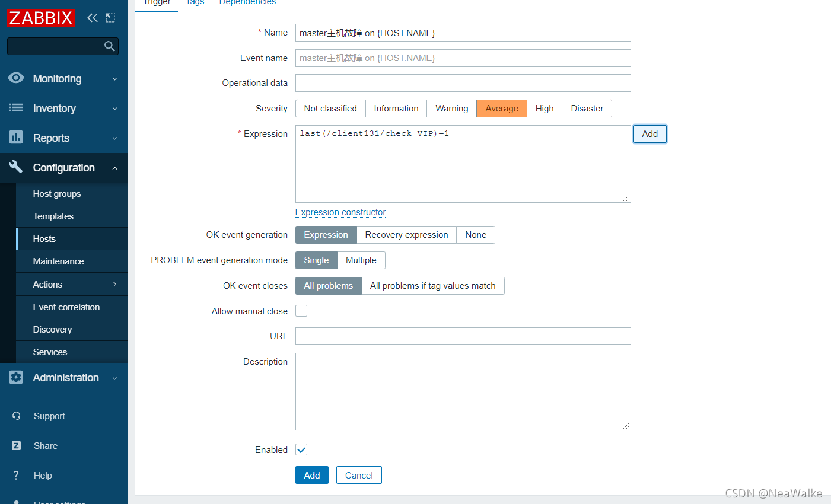Screen dimensions: 831x504
Task: Tick the Allow manual close checkbox
Action: click(301, 311)
